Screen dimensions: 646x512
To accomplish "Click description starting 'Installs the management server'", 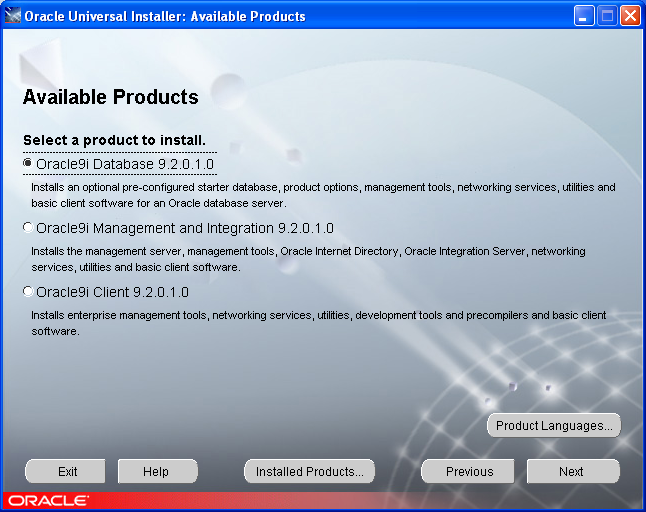I will point(308,259).
